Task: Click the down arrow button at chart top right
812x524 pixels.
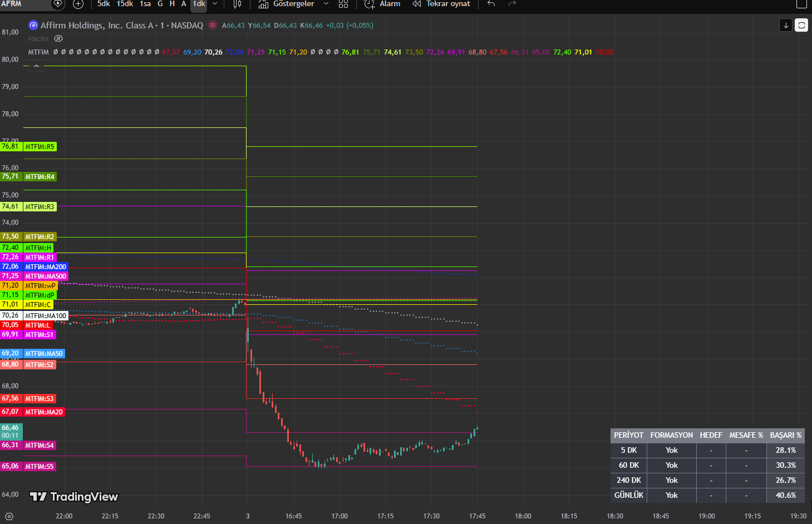Action: point(786,25)
